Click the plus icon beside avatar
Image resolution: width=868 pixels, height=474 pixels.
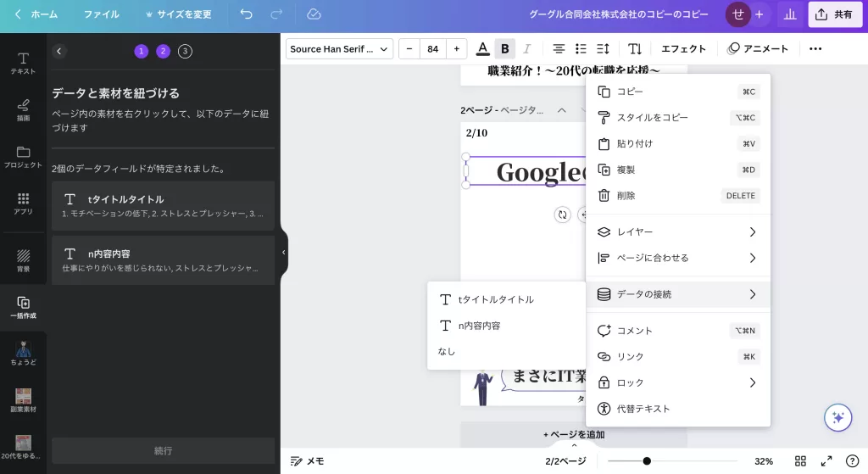click(x=759, y=14)
